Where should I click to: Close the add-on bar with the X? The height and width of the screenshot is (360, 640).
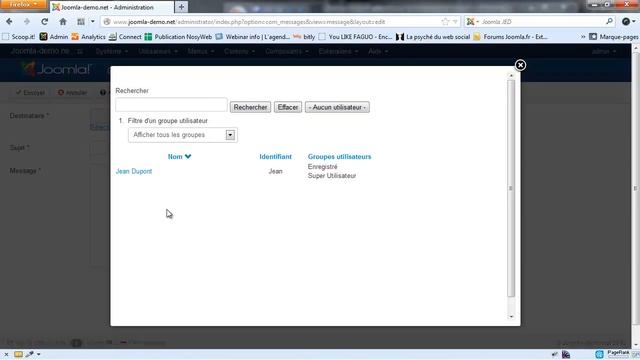tap(6, 354)
